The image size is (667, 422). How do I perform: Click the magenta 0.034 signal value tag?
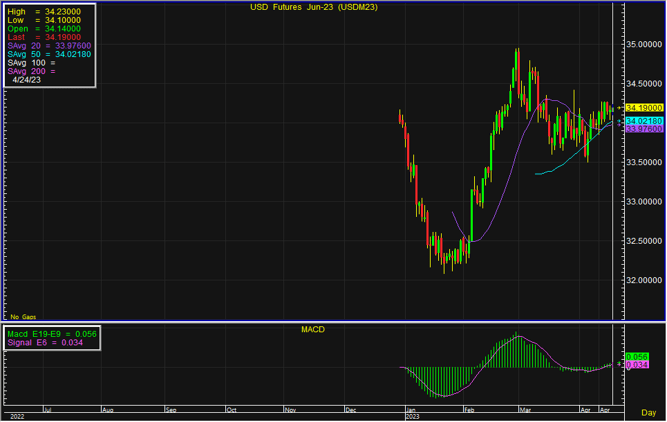click(636, 365)
